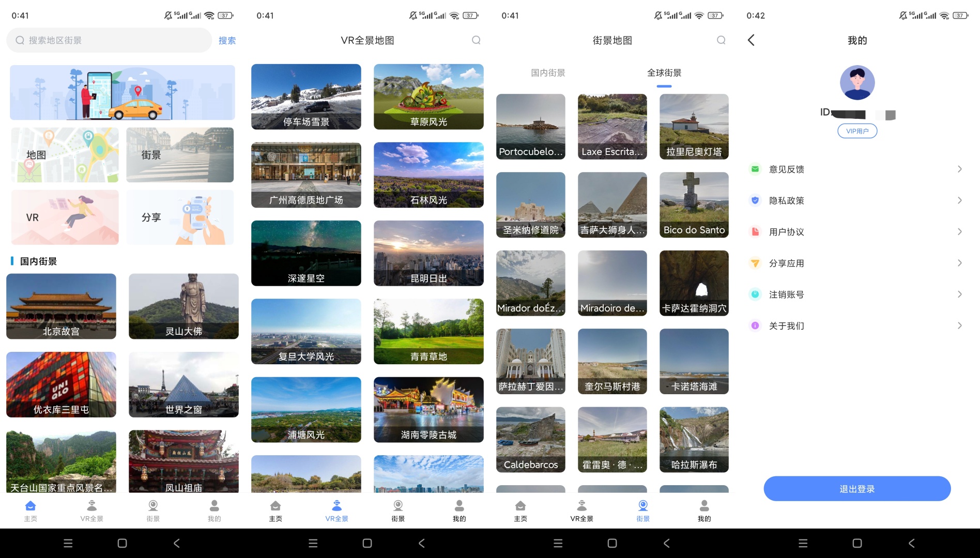980x558 pixels.
Task: Switch to the 国内街景 tab
Action: click(548, 73)
